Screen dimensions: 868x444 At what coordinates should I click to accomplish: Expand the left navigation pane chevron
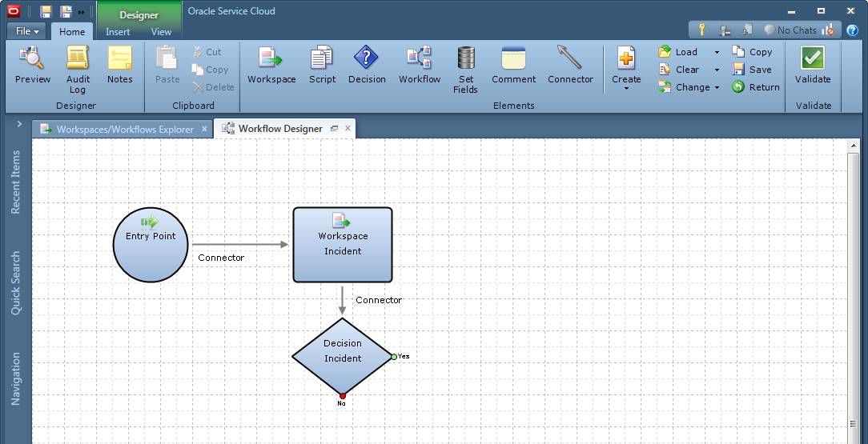coord(19,124)
